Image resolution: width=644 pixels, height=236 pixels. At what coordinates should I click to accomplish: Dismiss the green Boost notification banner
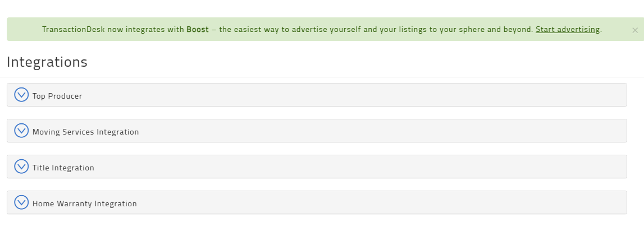pyautogui.click(x=635, y=30)
